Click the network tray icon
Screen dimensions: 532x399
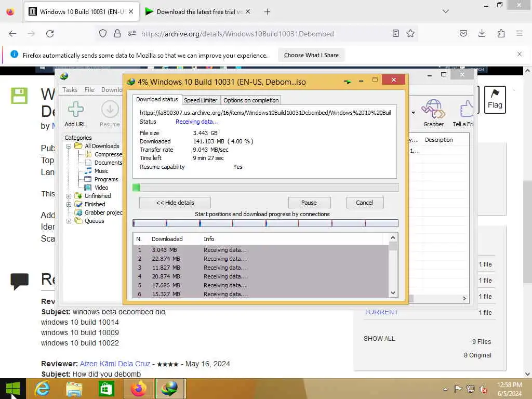click(x=470, y=389)
